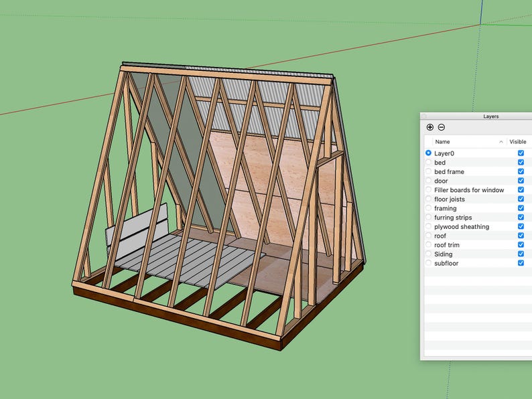Activate Filler boards for window layer radio

tap(428, 189)
